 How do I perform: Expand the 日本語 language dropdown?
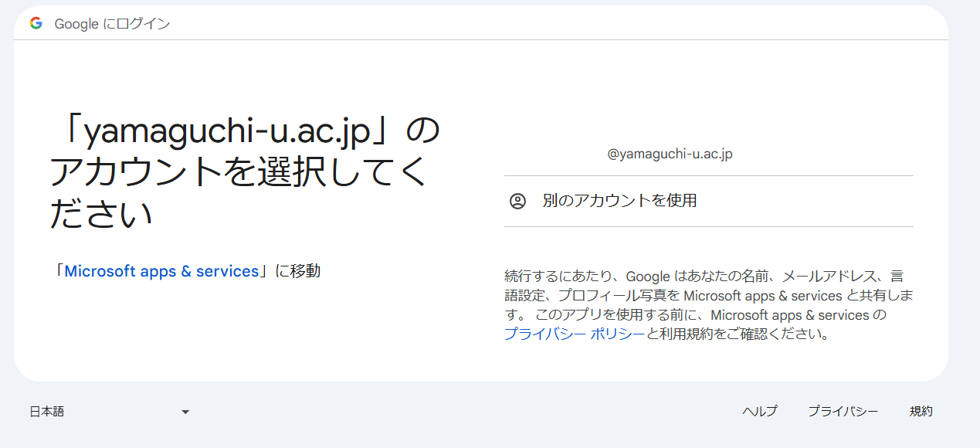pos(109,412)
